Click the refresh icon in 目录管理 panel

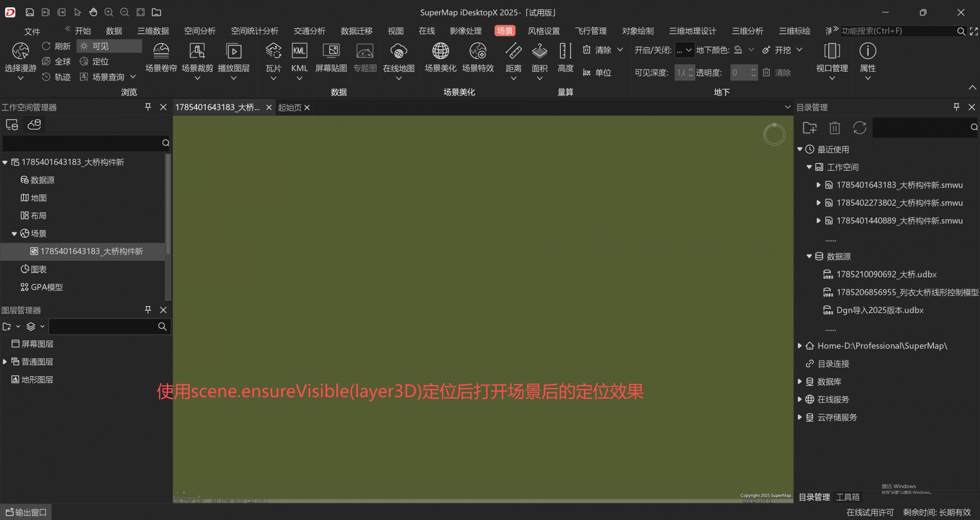point(859,128)
